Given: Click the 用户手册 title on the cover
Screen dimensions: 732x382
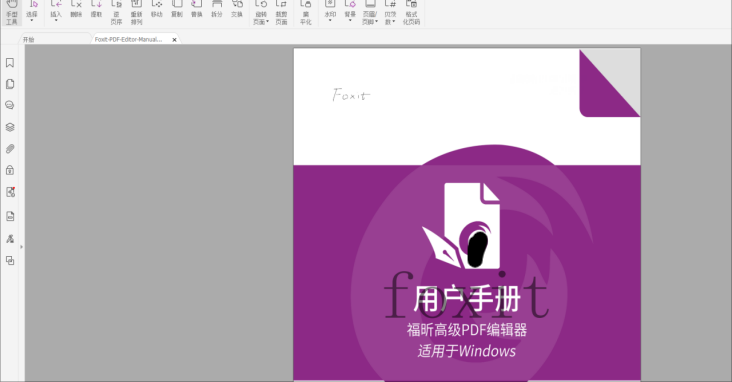Looking at the screenshot, I should tap(467, 299).
